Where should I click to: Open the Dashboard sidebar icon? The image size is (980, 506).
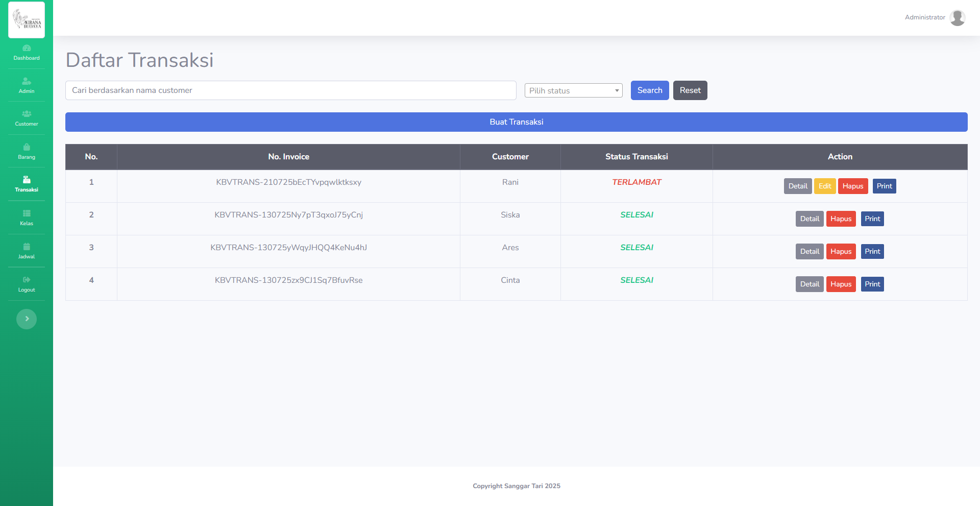(27, 49)
